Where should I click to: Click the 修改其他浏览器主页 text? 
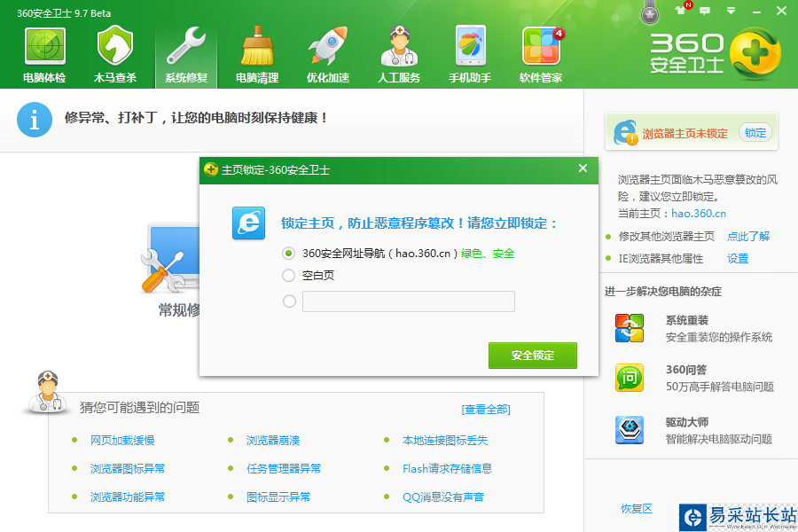pyautogui.click(x=667, y=236)
